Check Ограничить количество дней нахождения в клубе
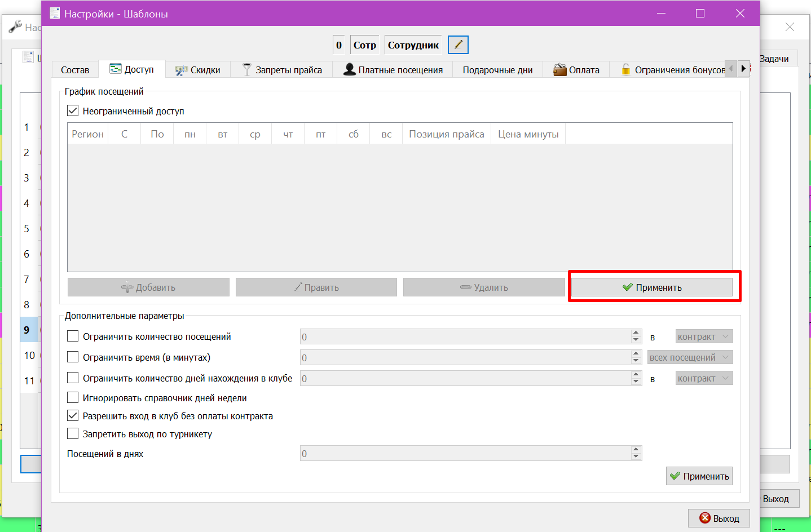This screenshot has height=532, width=811. 73,378
